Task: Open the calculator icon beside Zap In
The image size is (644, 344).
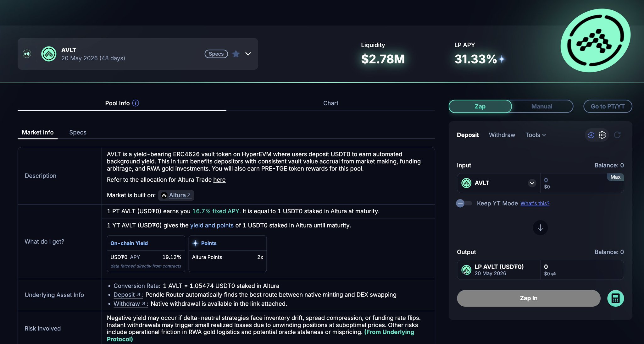Action: 615,298
